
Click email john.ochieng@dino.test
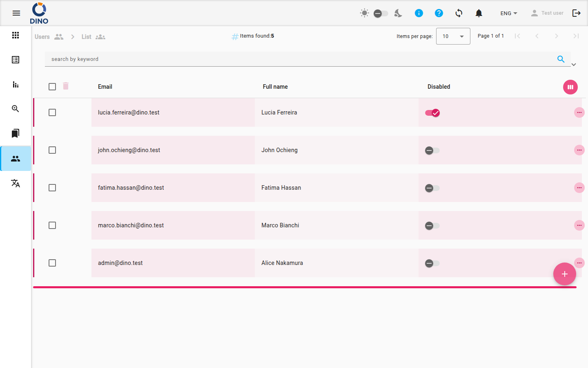(x=129, y=150)
